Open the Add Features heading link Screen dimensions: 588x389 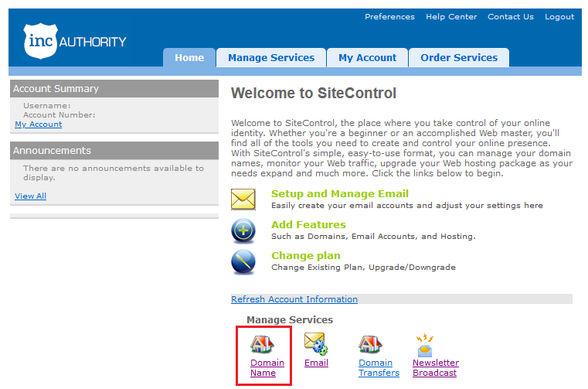pos(308,224)
